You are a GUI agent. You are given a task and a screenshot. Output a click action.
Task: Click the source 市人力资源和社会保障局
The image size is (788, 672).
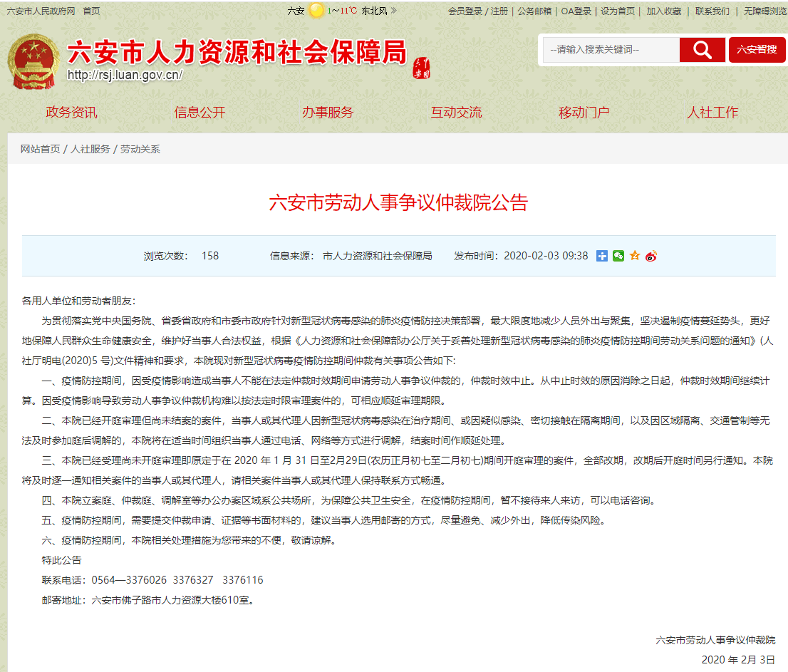coord(378,256)
